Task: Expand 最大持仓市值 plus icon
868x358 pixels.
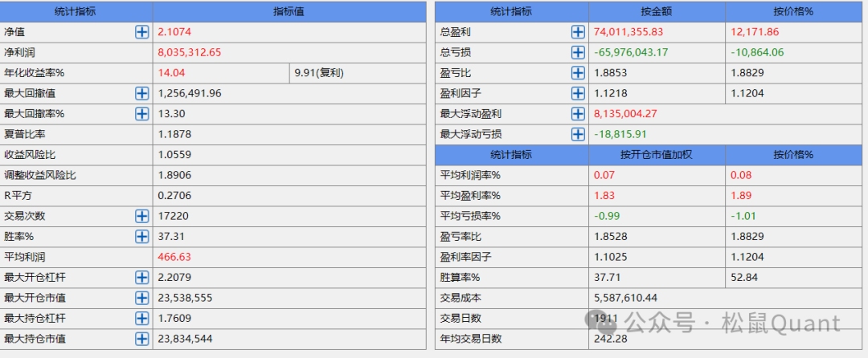Action: pos(141,339)
